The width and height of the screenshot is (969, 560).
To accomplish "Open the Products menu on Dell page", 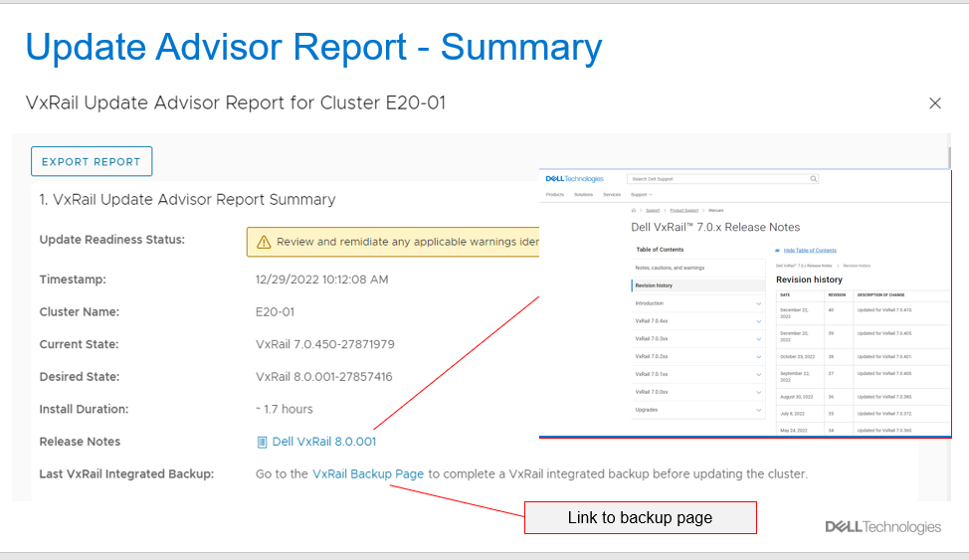I will point(555,195).
